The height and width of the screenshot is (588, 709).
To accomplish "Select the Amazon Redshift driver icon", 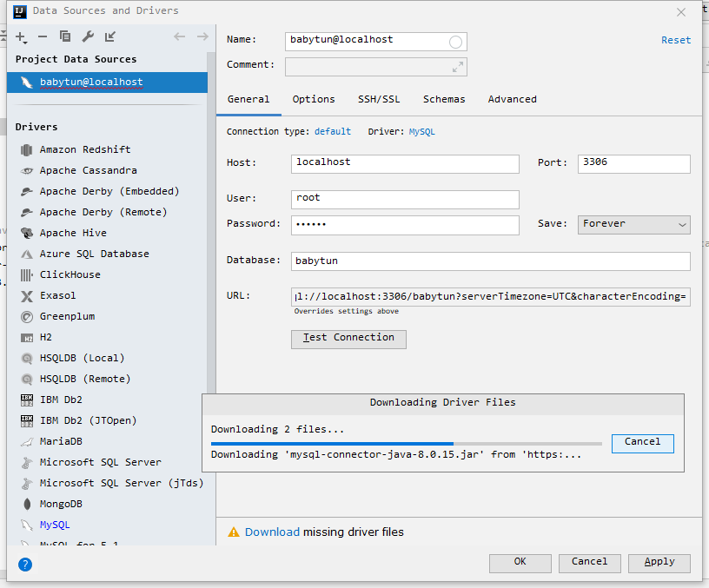I will pos(27,150).
